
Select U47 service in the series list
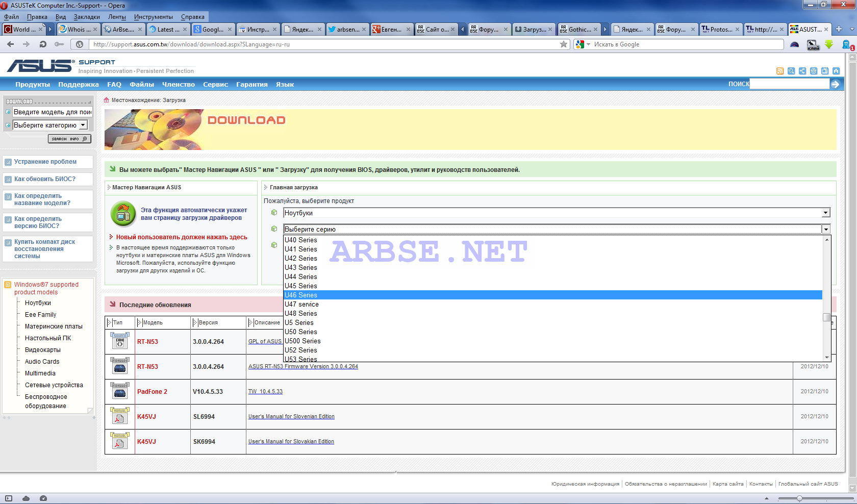(552, 304)
